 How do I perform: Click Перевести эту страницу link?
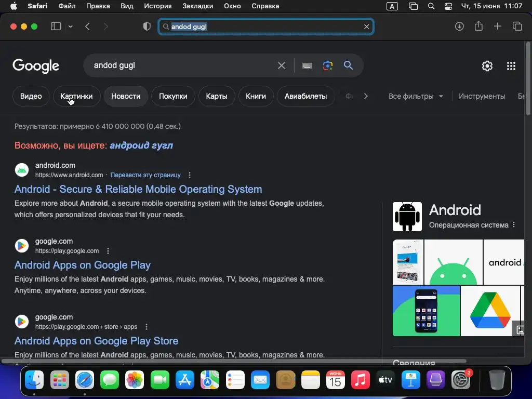[x=145, y=175]
